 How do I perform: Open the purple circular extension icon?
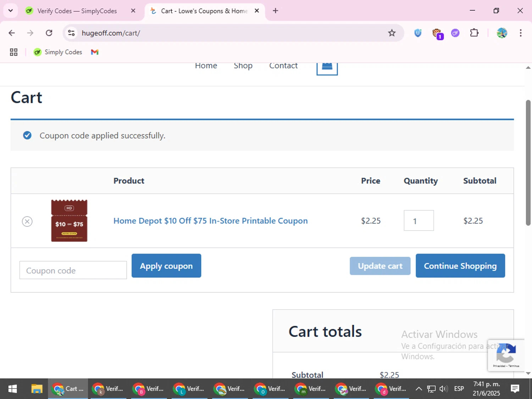click(455, 33)
